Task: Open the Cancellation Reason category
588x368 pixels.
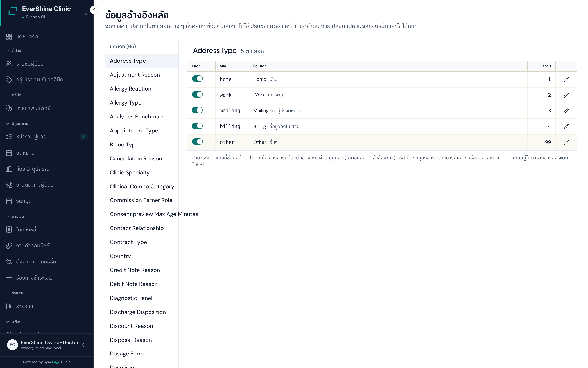Action: click(142, 159)
